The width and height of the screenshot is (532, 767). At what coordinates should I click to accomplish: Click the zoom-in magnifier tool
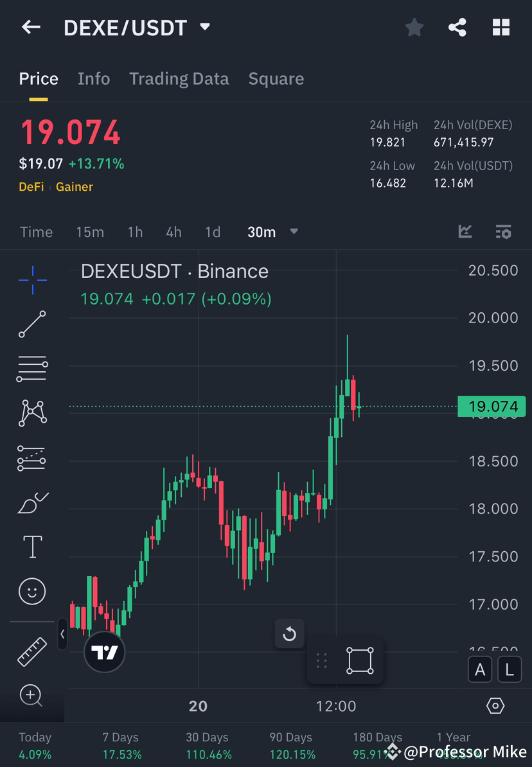(32, 696)
